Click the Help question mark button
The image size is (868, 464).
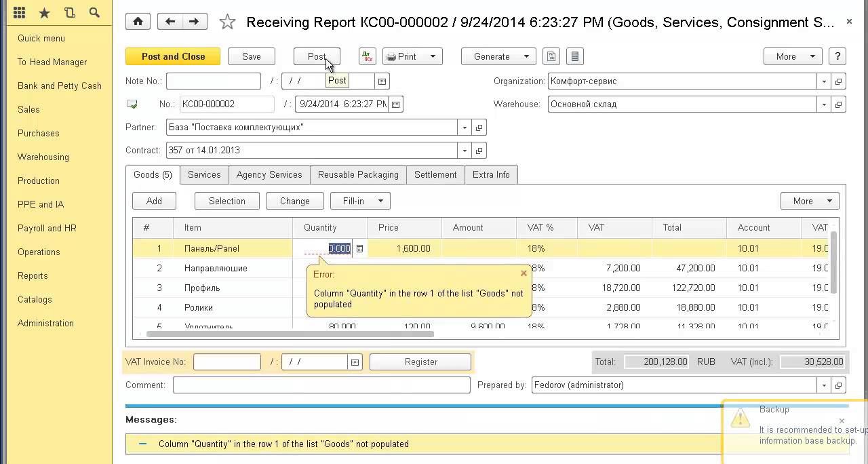coord(837,56)
